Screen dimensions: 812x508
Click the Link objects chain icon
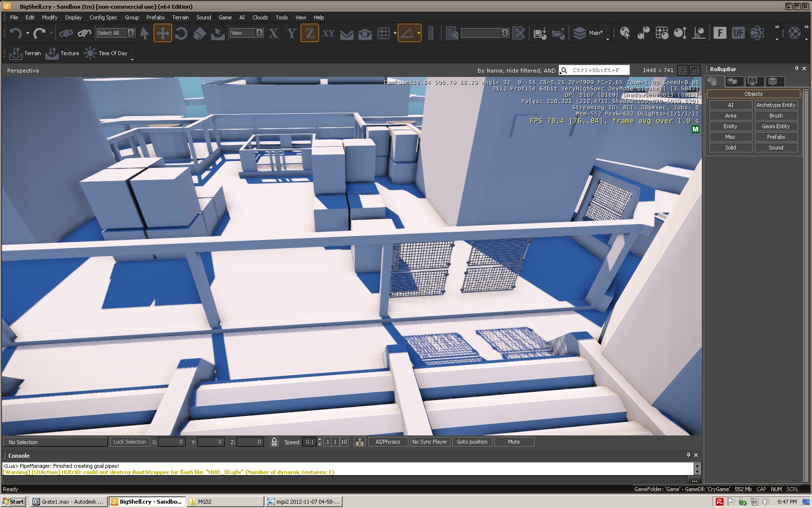coord(66,33)
